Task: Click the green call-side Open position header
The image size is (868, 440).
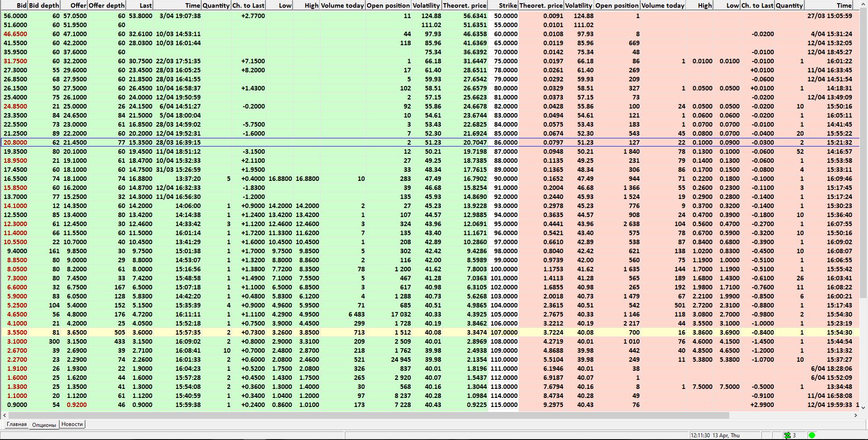Action: coord(388,5)
